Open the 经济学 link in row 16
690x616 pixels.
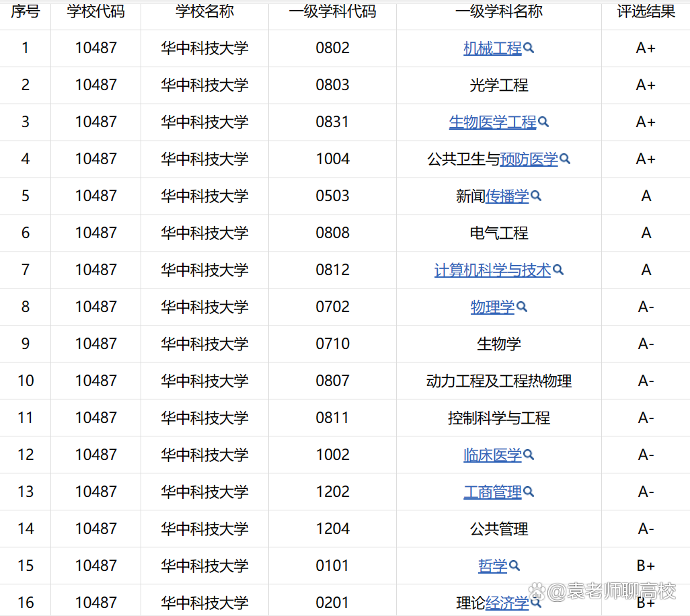[x=507, y=603]
